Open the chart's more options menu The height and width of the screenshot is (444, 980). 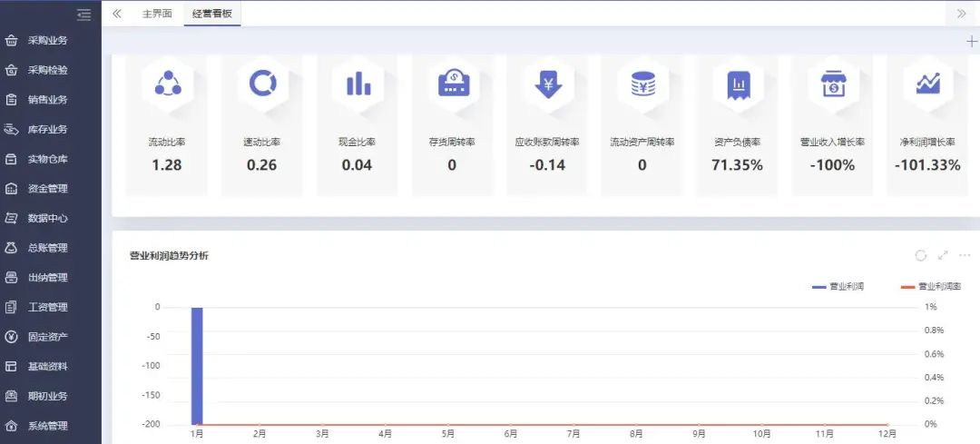(965, 256)
